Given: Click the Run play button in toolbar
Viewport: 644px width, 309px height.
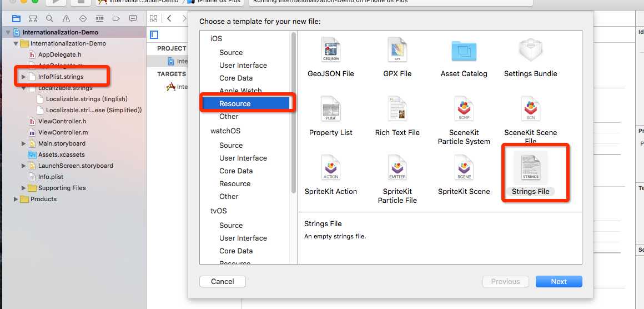Looking at the screenshot, I should pyautogui.click(x=56, y=2).
